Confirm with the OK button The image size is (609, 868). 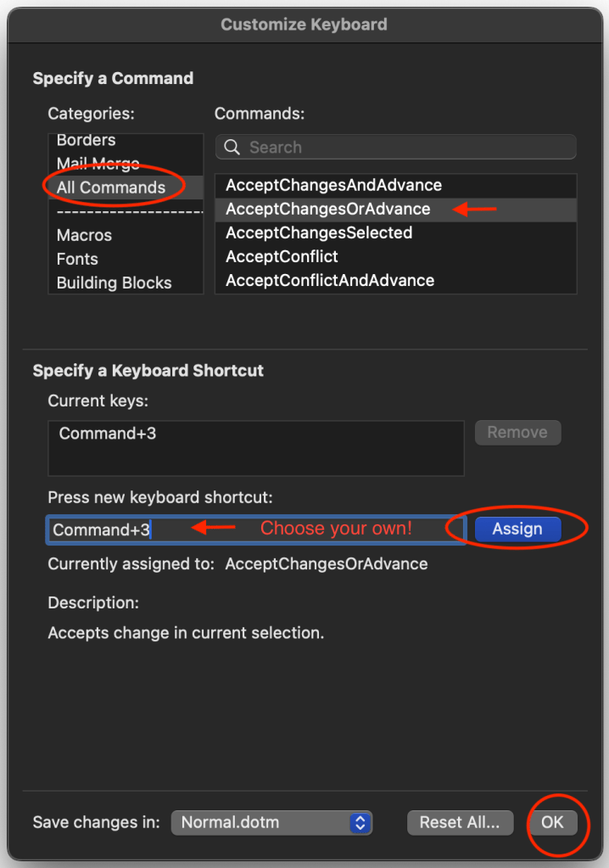pyautogui.click(x=552, y=822)
